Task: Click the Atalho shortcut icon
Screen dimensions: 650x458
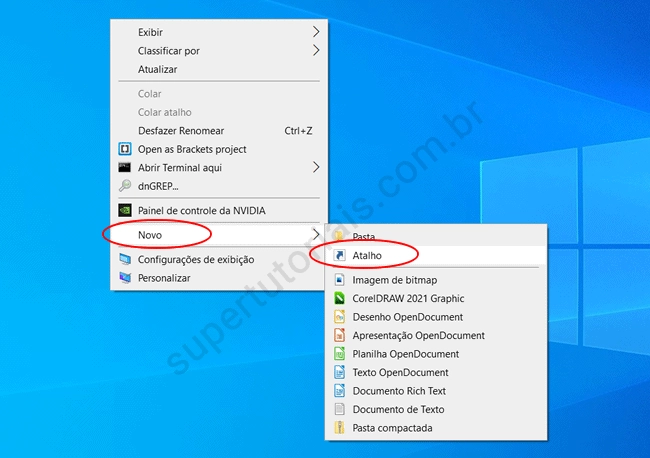Action: point(340,256)
